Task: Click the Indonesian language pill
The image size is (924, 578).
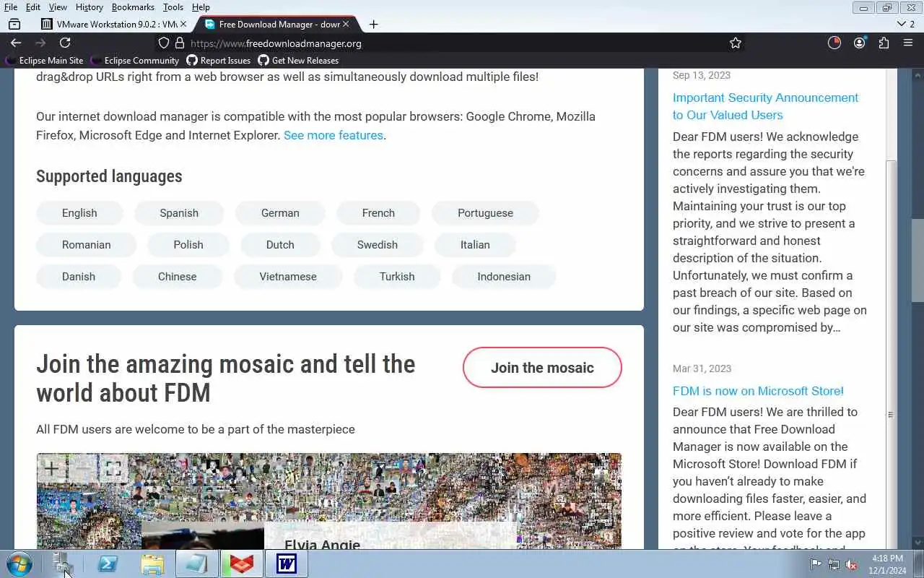Action: (x=504, y=277)
